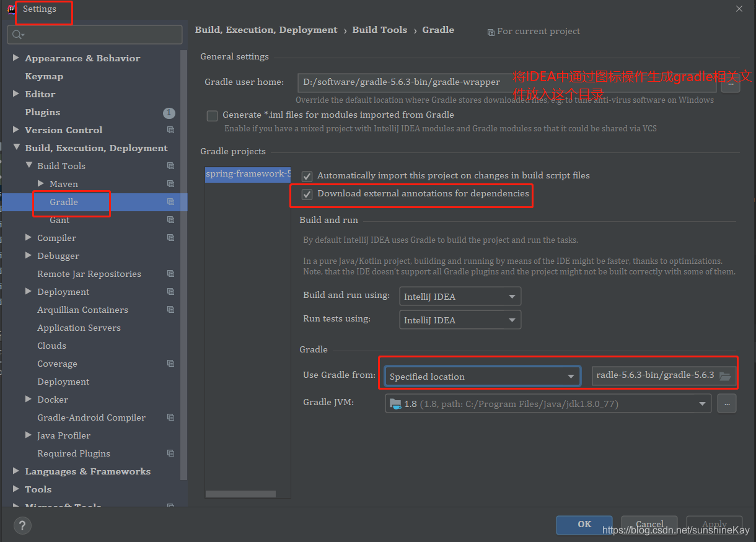Expand the Tools section
Image resolution: width=756 pixels, height=542 pixels.
16,489
